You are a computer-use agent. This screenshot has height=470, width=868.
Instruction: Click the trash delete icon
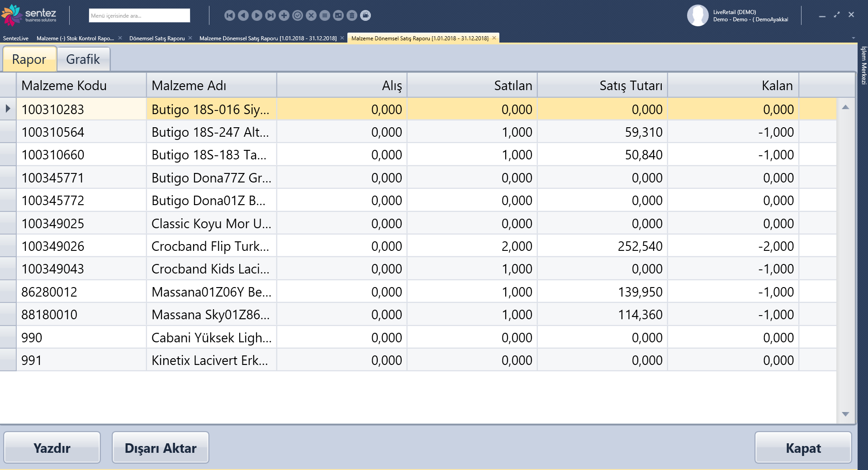tap(351, 16)
